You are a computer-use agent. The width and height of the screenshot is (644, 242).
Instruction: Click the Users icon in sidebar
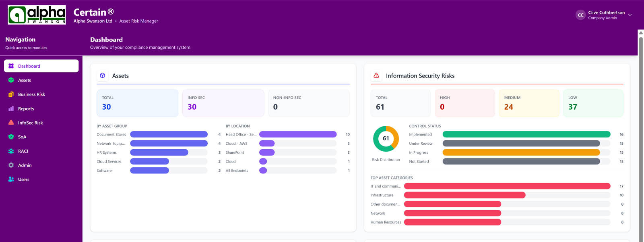tap(11, 179)
